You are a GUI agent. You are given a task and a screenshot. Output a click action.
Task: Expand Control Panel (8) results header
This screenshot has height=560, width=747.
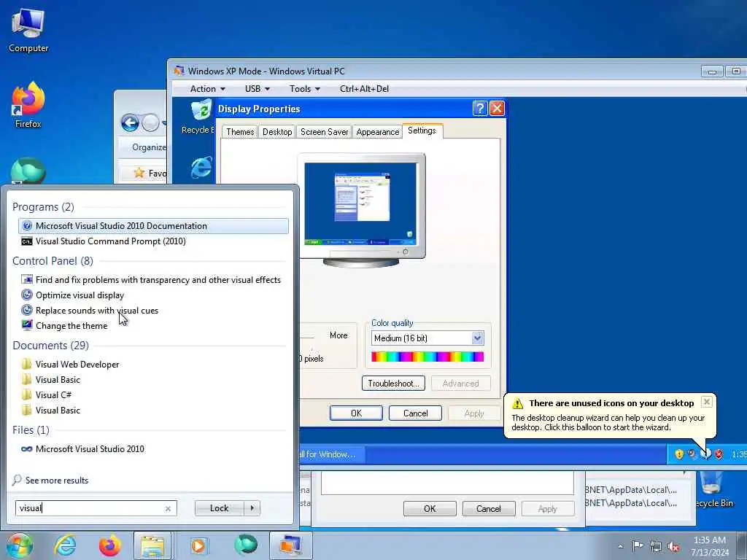53,260
